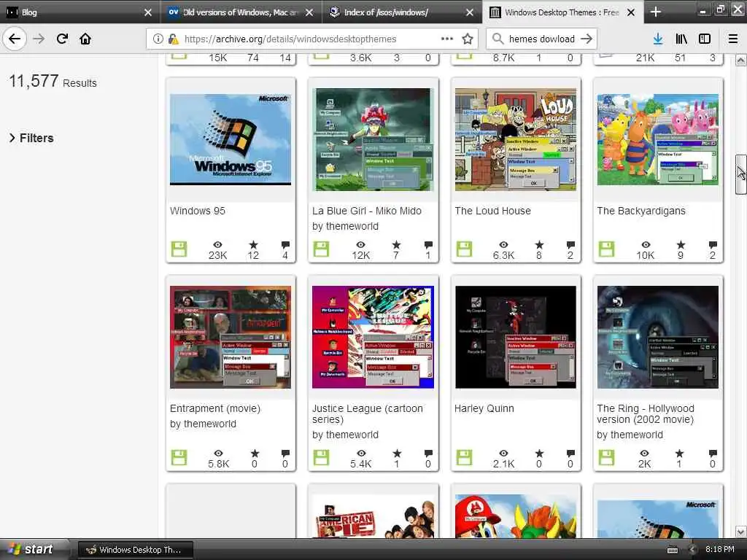Viewport: 747px width, 560px height.
Task: Click floppy icon on La Blue Girl card
Action: (x=321, y=249)
